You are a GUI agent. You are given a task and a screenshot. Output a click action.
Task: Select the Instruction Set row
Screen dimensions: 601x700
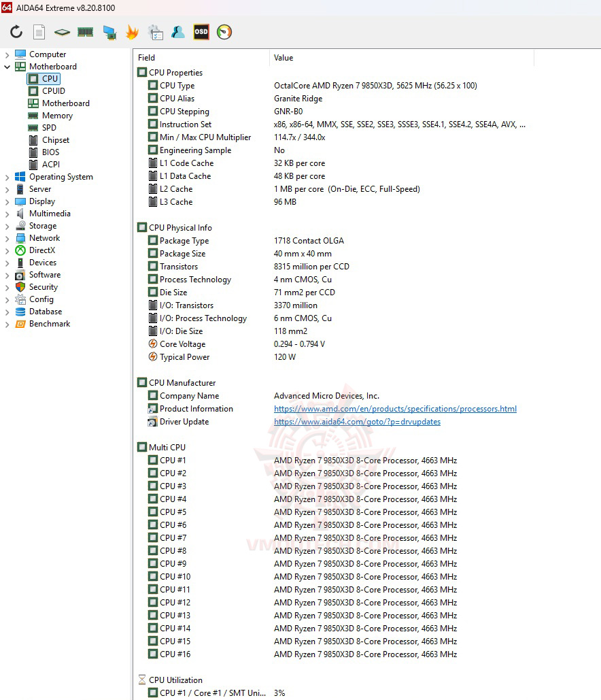[334, 124]
